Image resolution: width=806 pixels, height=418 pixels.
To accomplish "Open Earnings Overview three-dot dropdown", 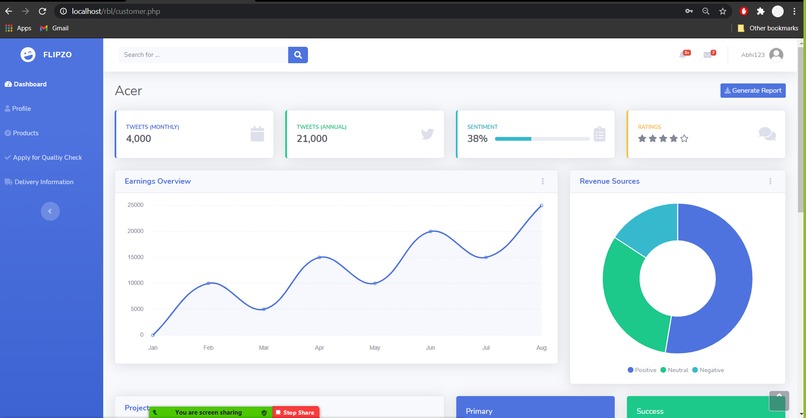I will pos(543,181).
